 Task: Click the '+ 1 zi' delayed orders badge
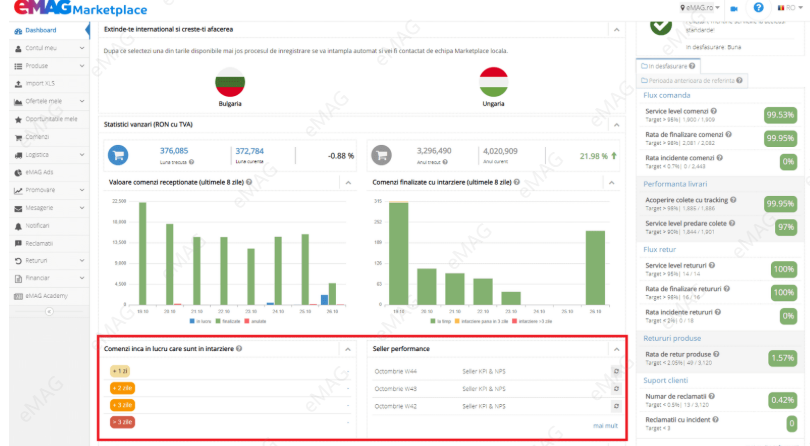pos(121,371)
